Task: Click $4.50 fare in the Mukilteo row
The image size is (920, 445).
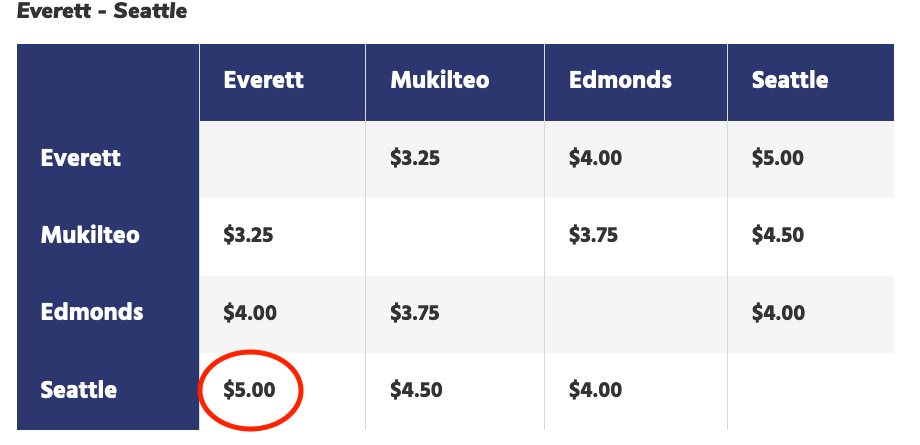Action: [778, 235]
